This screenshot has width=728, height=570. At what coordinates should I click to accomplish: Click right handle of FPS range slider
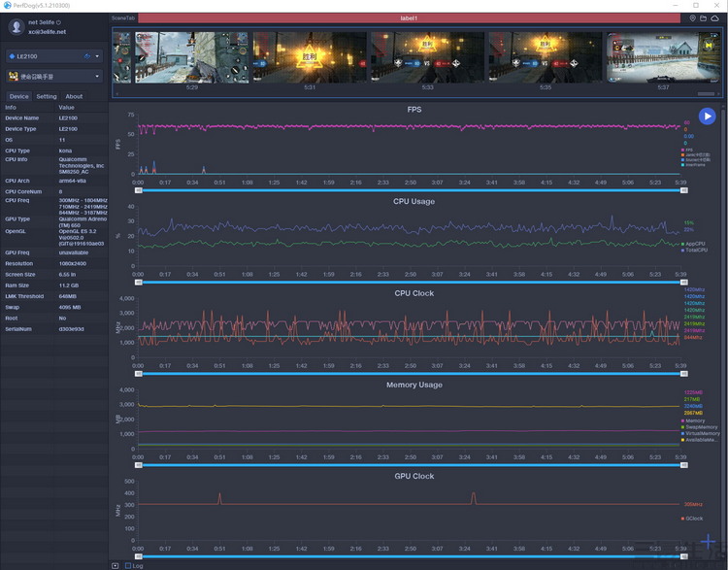684,190
